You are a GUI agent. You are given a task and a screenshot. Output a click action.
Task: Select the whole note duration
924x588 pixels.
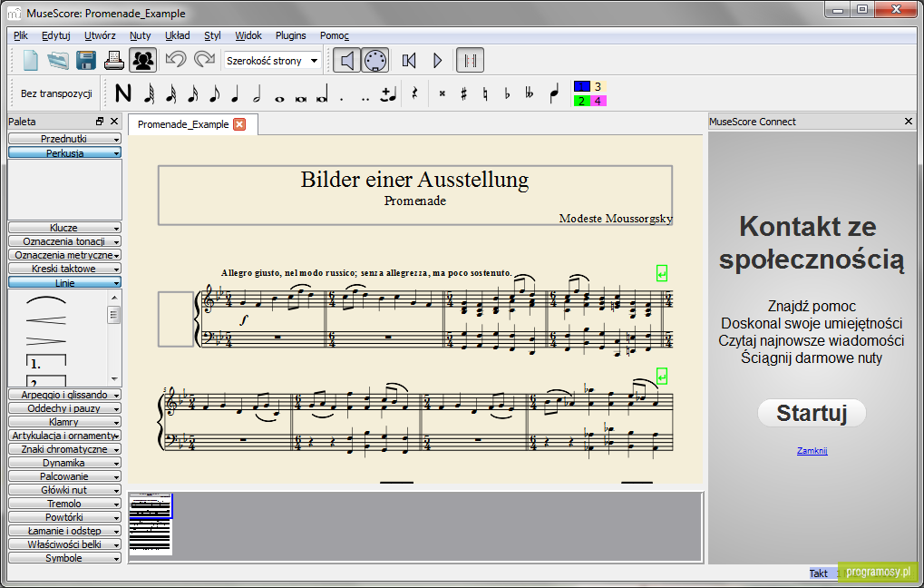pos(279,98)
